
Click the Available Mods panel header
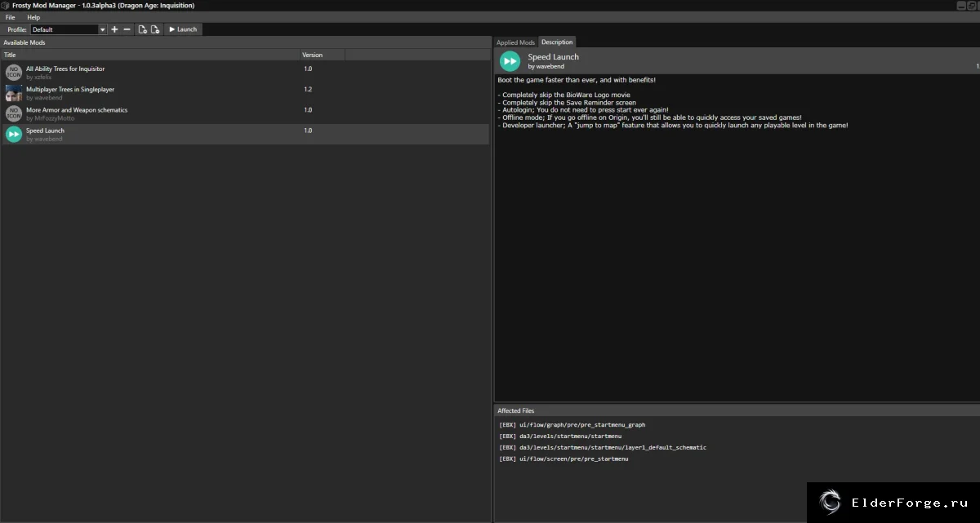[245, 42]
